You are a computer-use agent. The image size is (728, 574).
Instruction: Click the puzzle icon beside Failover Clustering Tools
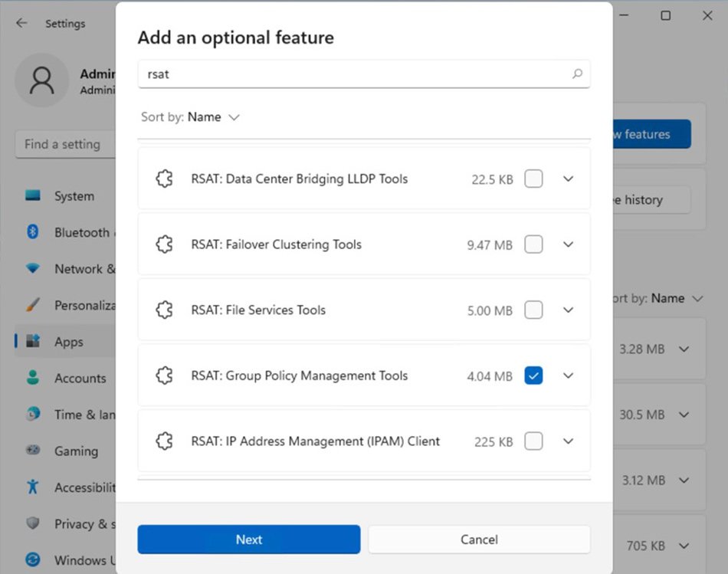(x=164, y=244)
